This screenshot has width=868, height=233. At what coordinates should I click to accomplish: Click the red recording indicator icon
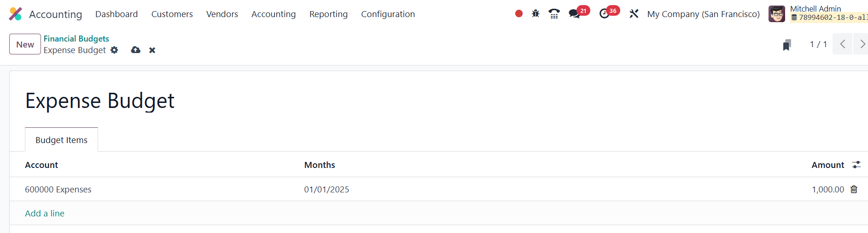(519, 14)
